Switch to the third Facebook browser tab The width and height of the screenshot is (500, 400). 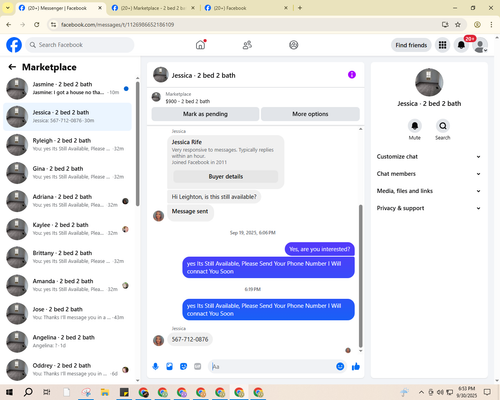pos(247,8)
